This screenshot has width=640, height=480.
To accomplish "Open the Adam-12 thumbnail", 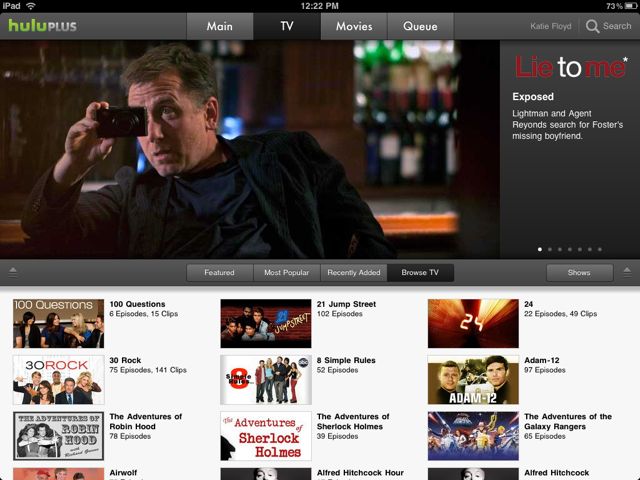I will tap(473, 380).
